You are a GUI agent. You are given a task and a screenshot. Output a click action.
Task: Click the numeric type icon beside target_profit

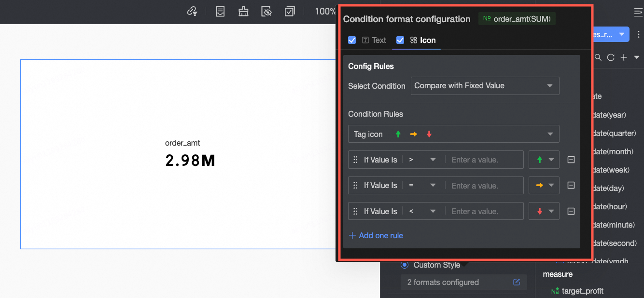point(556,291)
